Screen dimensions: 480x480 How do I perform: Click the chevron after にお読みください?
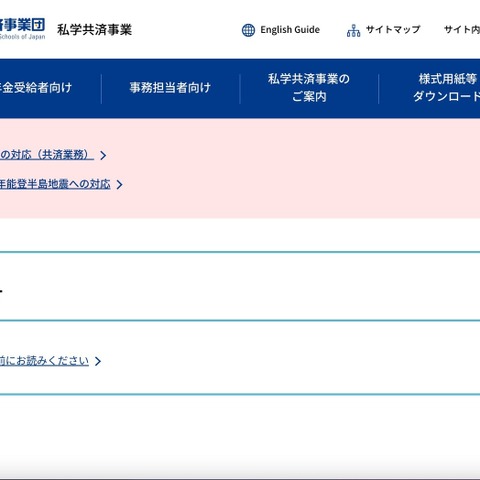(x=98, y=361)
